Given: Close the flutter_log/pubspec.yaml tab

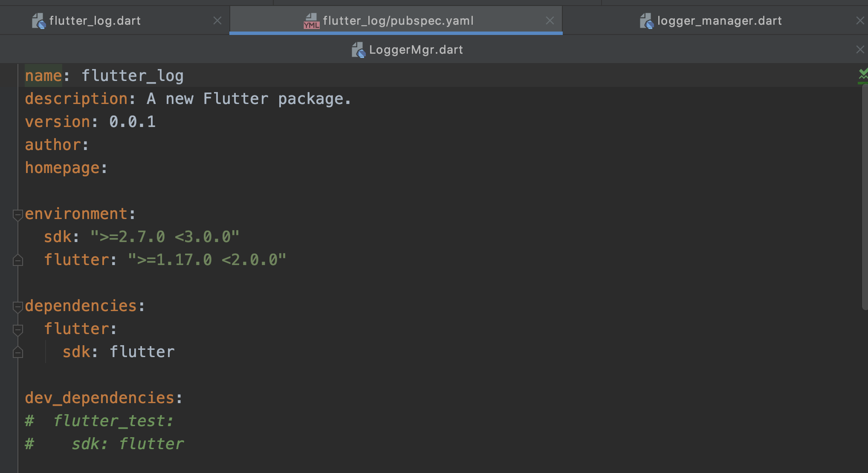Looking at the screenshot, I should (x=550, y=20).
